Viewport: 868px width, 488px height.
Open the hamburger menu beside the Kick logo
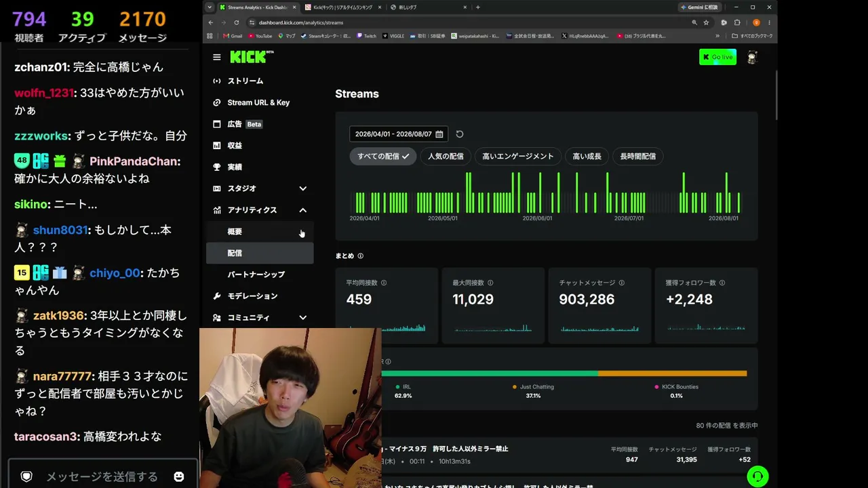pyautogui.click(x=216, y=58)
